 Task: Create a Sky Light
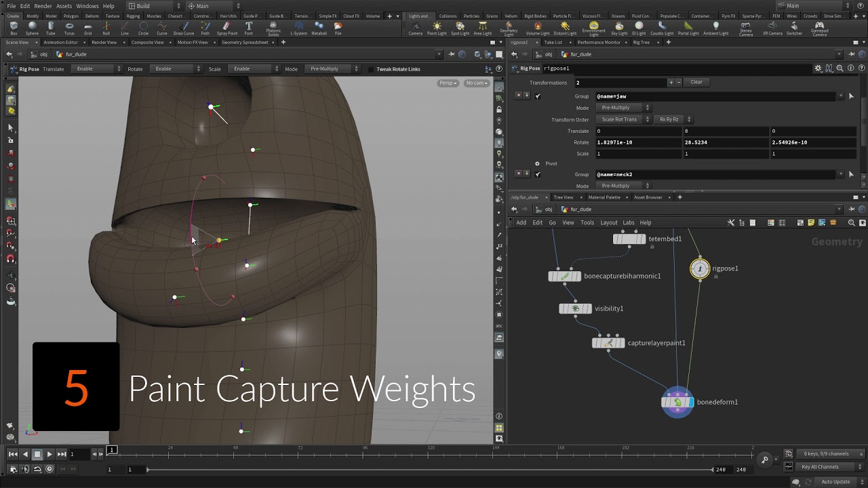[619, 28]
